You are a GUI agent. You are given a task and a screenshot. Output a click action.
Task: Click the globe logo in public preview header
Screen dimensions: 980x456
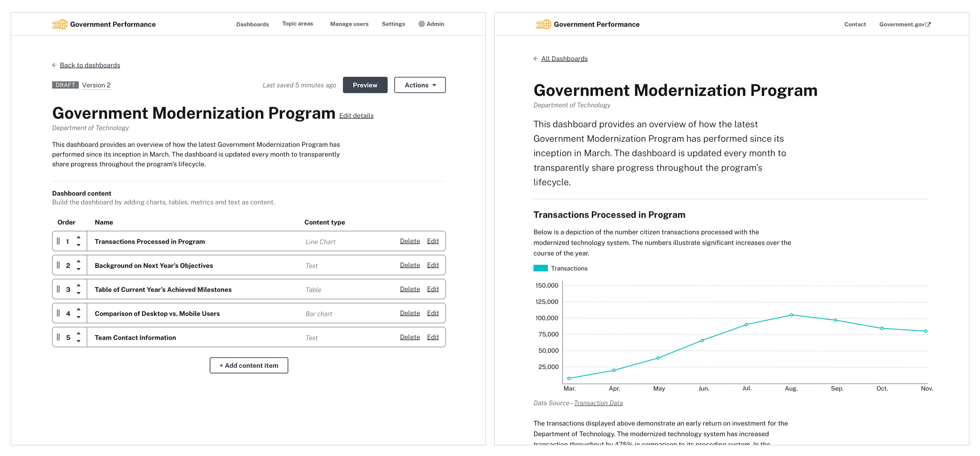[x=543, y=24]
